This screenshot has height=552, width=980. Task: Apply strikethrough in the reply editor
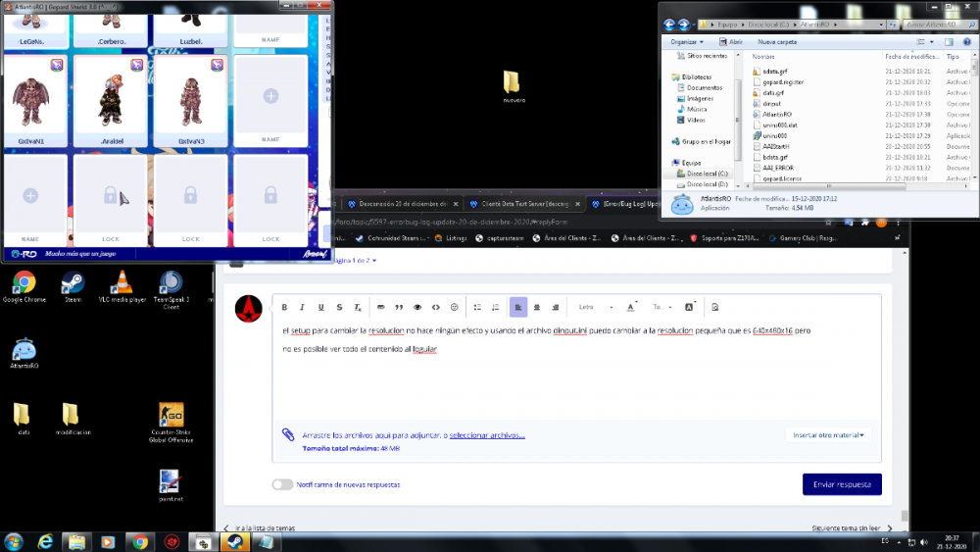point(339,307)
